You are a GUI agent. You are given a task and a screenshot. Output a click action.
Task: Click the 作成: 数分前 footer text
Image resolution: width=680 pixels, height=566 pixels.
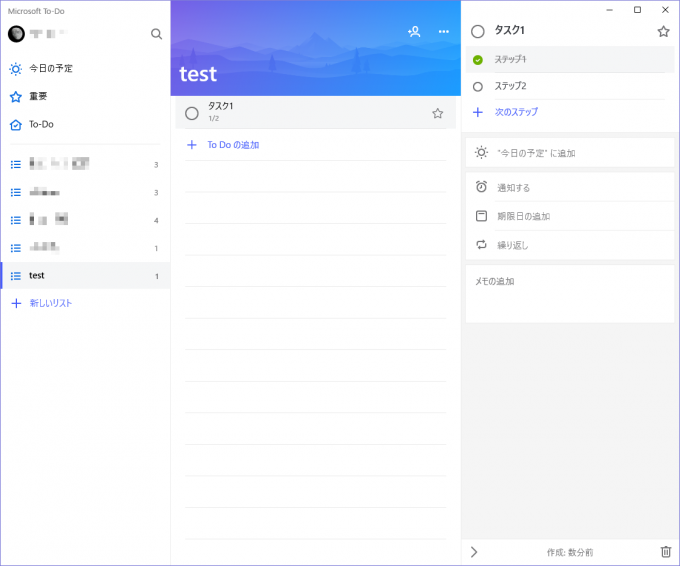tap(570, 552)
